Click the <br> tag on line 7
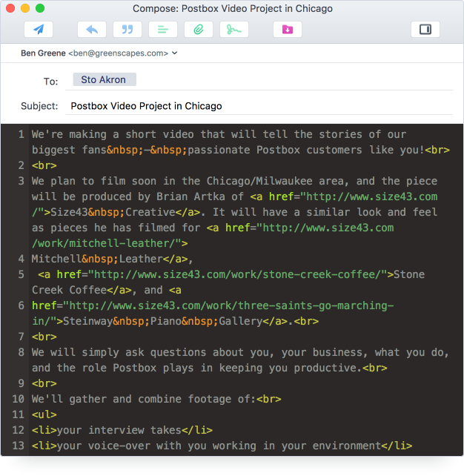 point(44,337)
